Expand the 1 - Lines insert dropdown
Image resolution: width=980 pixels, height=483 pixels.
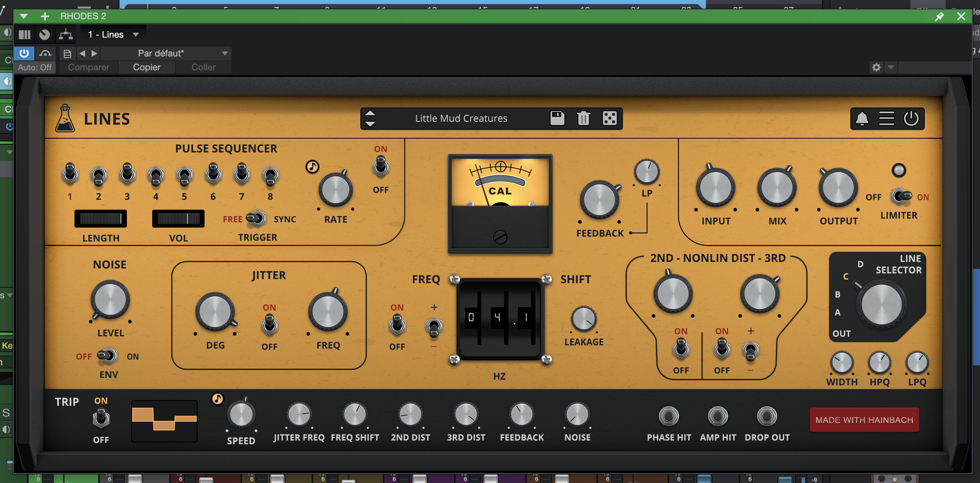tap(136, 35)
